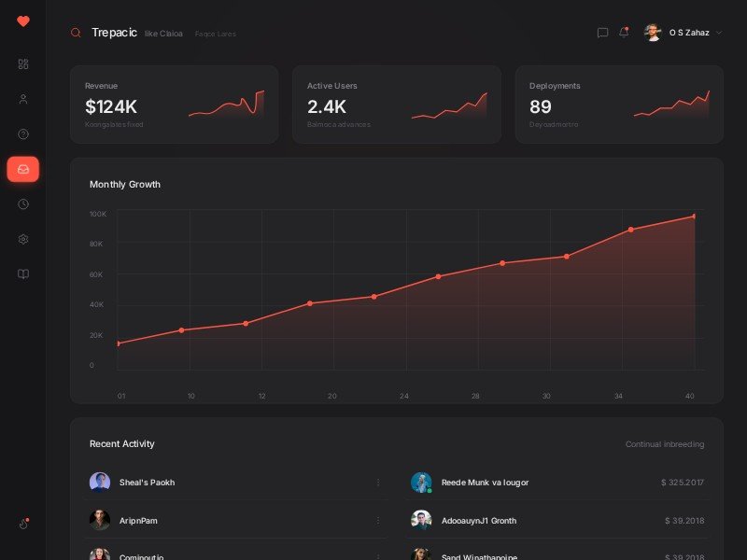
Task: Open the Revenue $124K card
Action: pyautogui.click(x=174, y=104)
